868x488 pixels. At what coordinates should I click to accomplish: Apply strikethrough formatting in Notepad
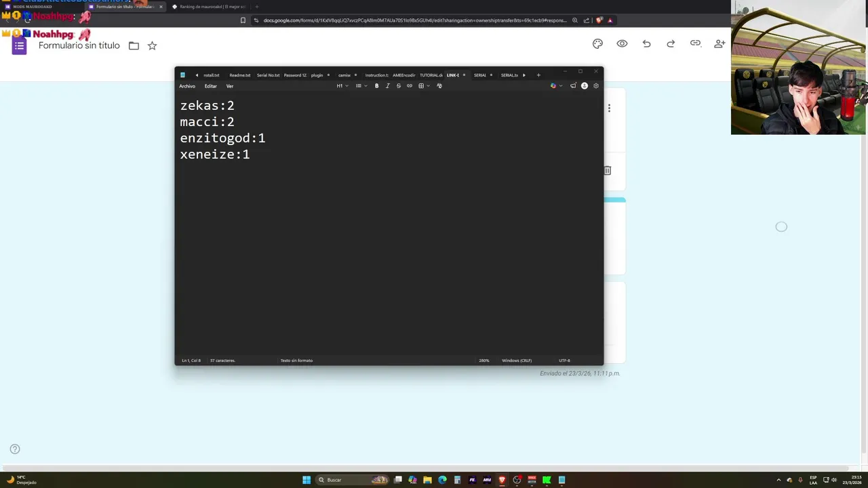point(398,86)
